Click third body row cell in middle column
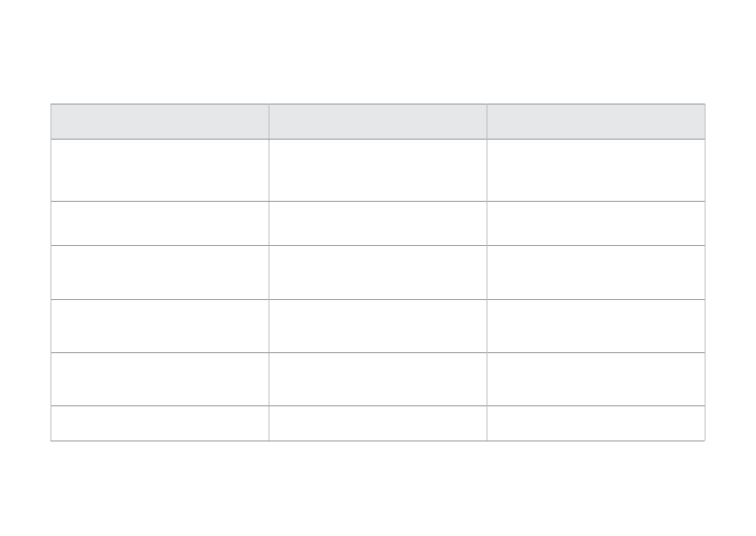The image size is (756, 536). [x=378, y=272]
